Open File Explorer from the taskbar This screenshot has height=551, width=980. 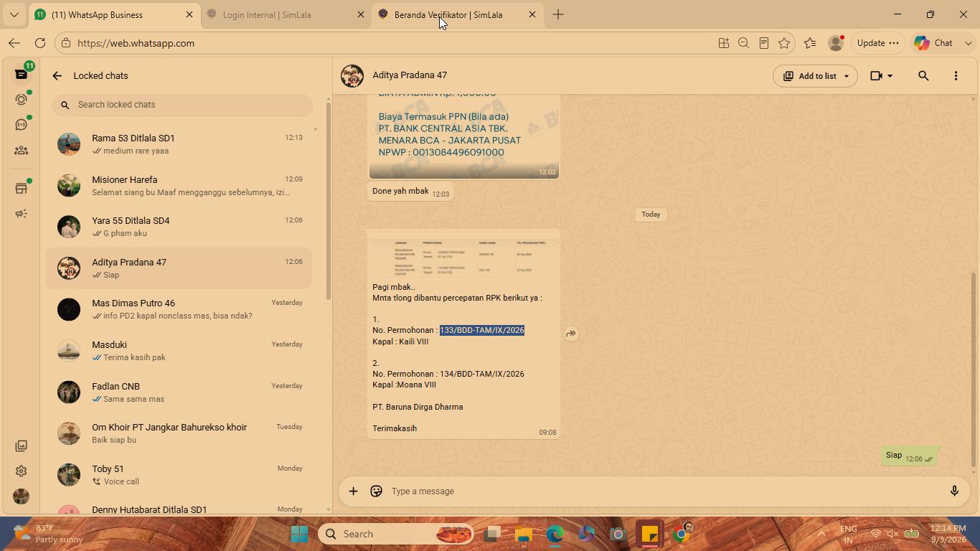pyautogui.click(x=523, y=534)
